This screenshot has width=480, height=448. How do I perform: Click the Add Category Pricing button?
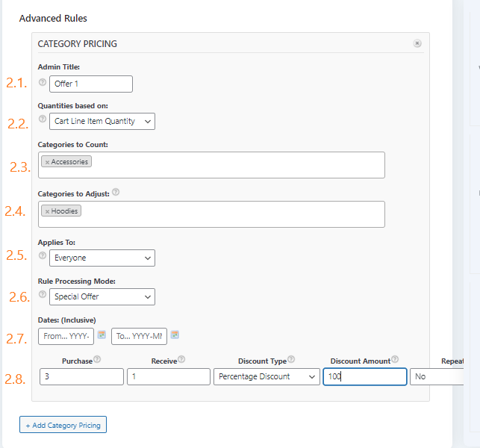(63, 425)
